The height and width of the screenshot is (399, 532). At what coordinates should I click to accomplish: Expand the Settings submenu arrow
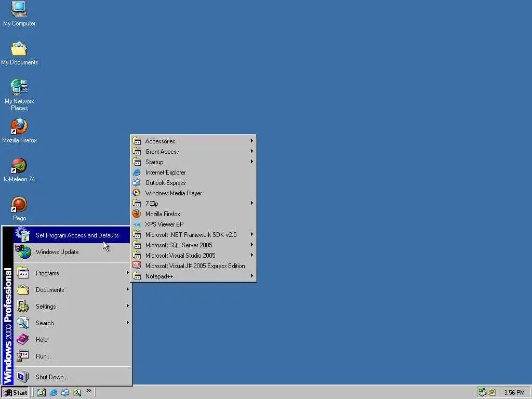pos(128,306)
